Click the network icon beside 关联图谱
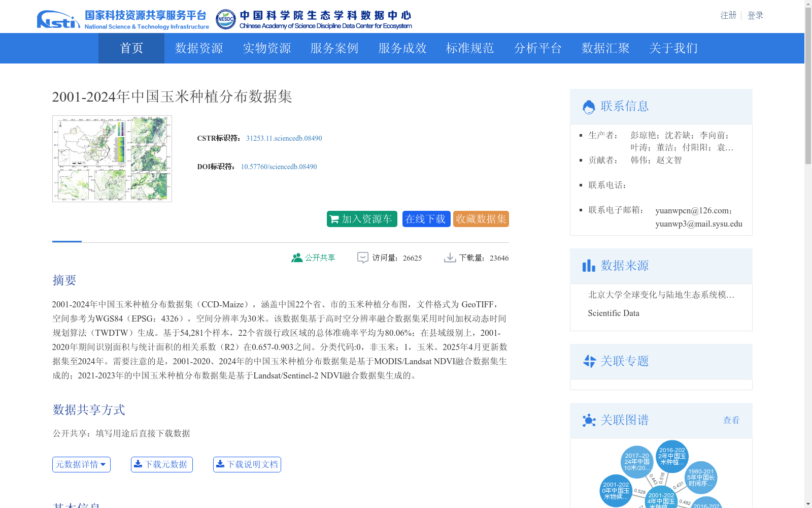Viewport: 812px width, 508px height. point(589,420)
